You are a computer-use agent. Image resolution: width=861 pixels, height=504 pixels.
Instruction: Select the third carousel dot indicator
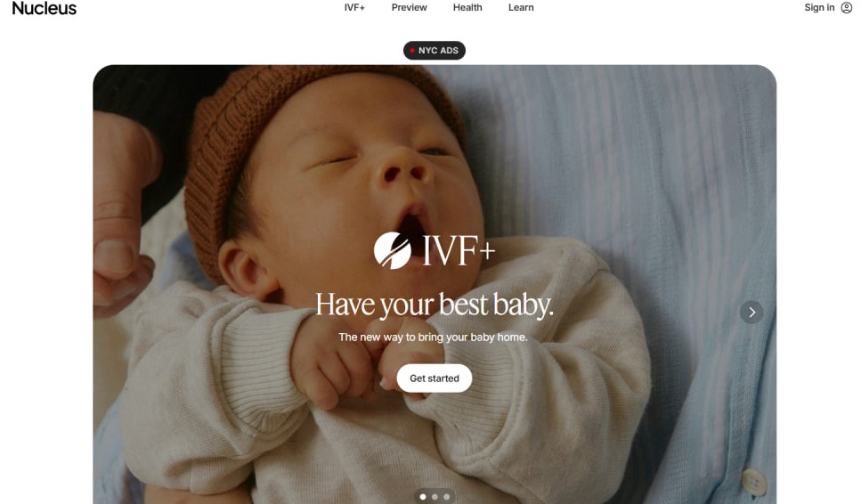coord(447,497)
